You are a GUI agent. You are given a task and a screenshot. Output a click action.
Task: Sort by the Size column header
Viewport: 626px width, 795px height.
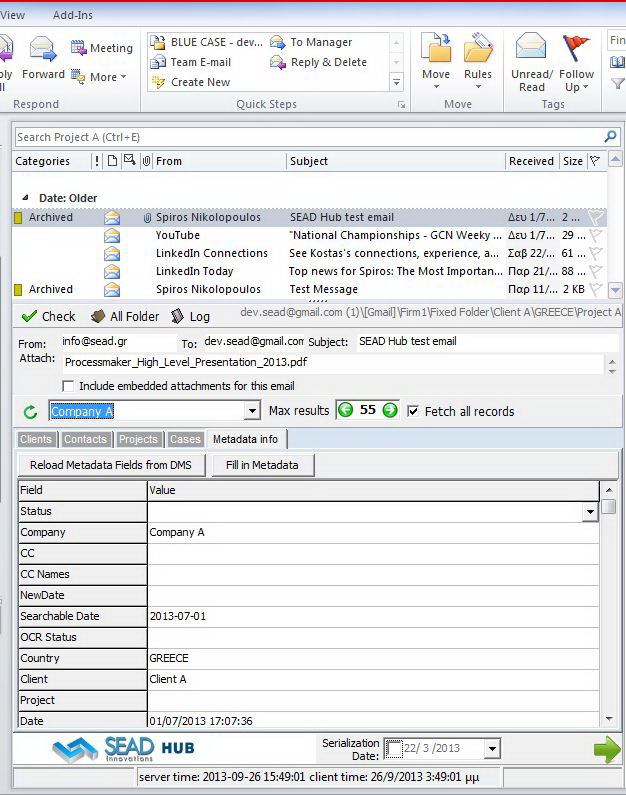(573, 161)
